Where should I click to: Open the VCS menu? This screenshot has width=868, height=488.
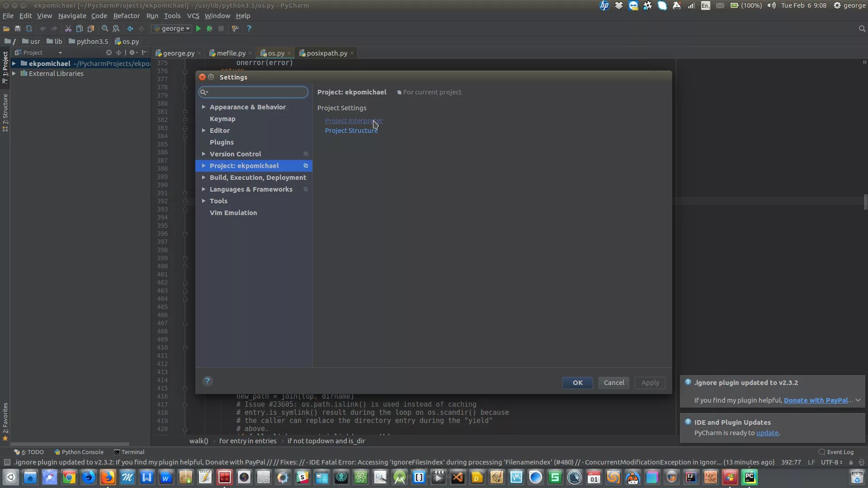193,16
